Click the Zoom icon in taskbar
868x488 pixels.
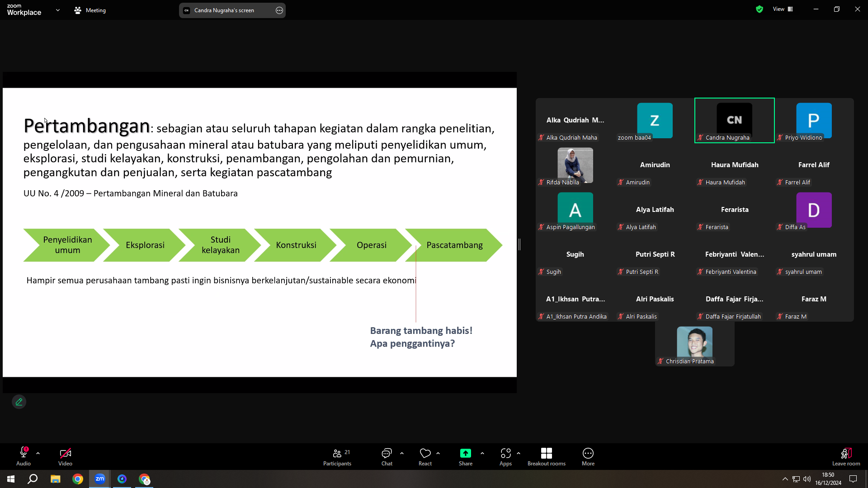[x=100, y=479]
